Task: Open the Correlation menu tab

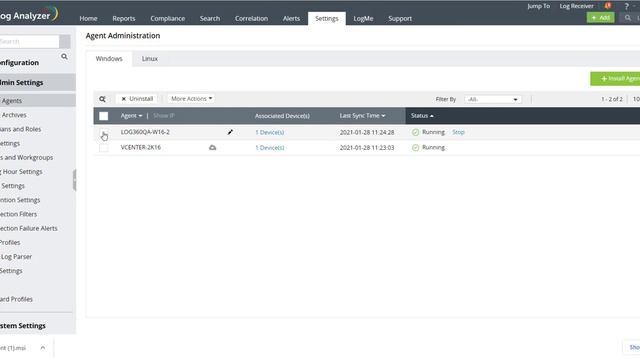Action: click(251, 18)
